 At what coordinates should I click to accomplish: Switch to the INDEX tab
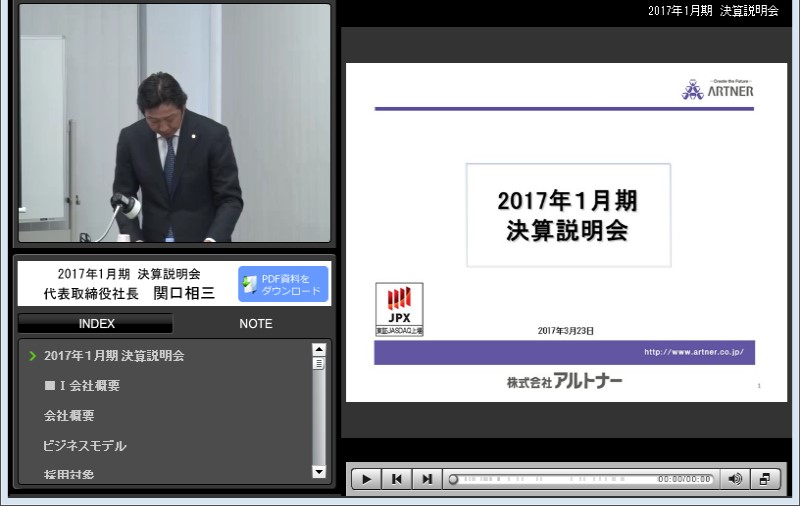[x=96, y=323]
